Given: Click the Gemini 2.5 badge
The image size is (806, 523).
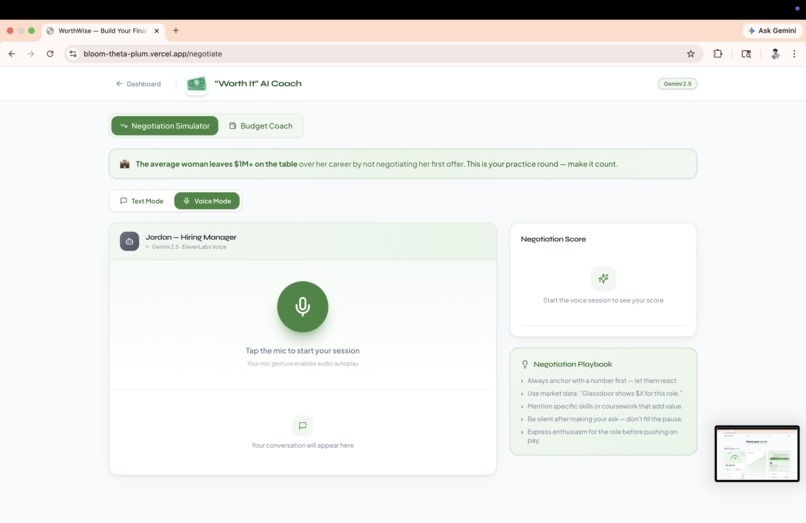Looking at the screenshot, I should coord(677,84).
